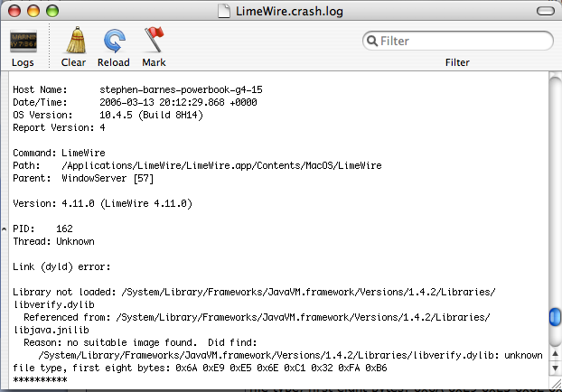Viewport: 562px width, 392px height.
Task: Focus the Filter search field
Action: [x=458, y=41]
